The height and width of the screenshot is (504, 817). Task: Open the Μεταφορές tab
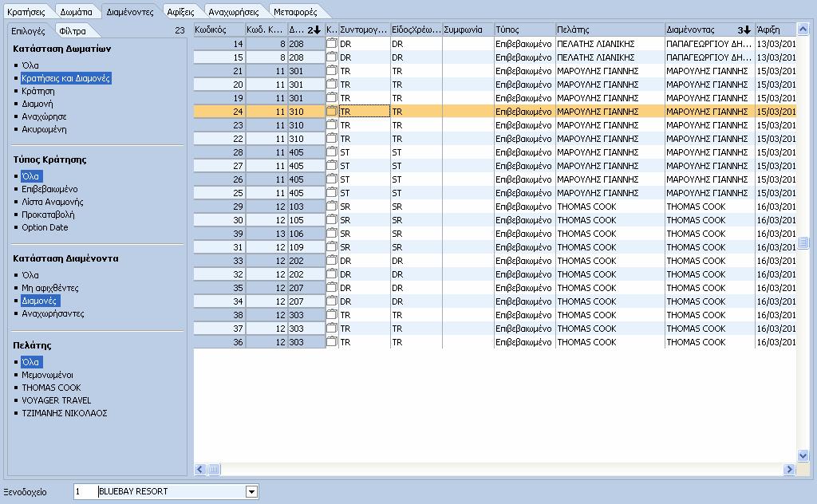[295, 11]
